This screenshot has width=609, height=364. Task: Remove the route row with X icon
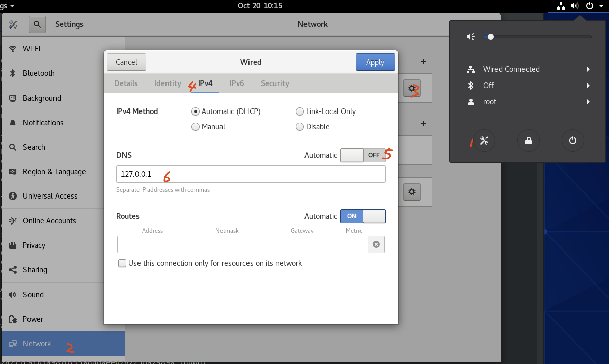click(376, 244)
